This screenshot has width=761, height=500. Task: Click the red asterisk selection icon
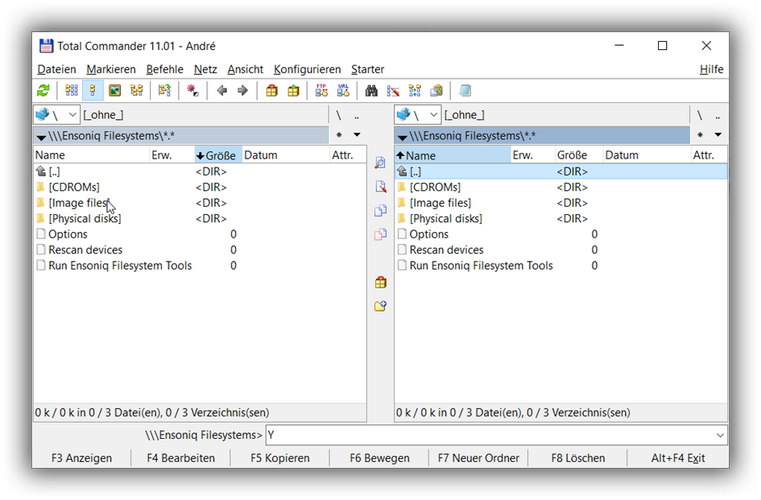point(193,91)
